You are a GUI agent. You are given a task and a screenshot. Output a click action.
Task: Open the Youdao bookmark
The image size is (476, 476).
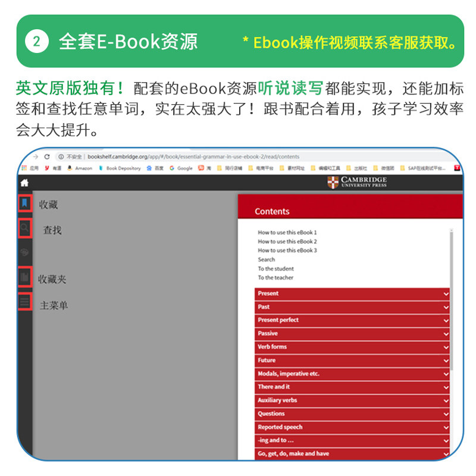click(x=53, y=168)
